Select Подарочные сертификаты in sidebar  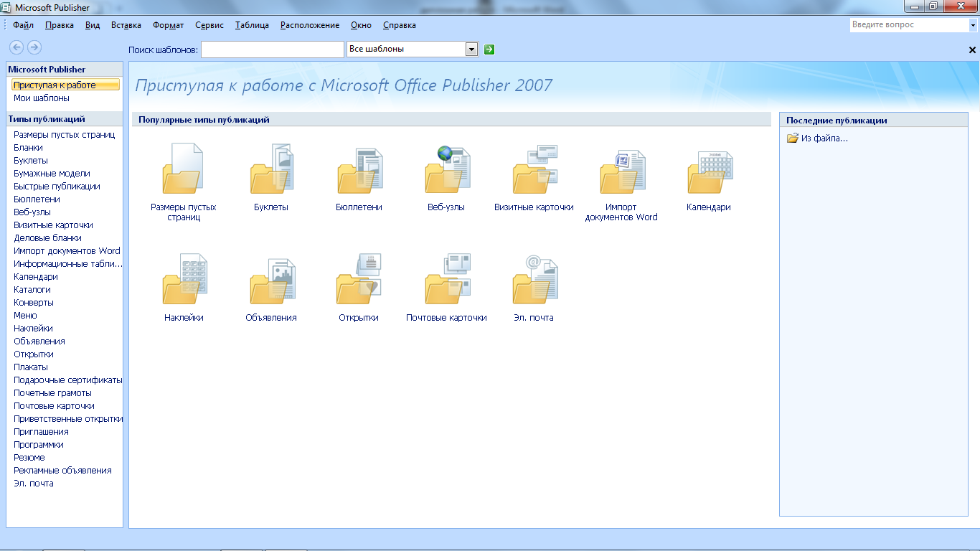pos(68,380)
